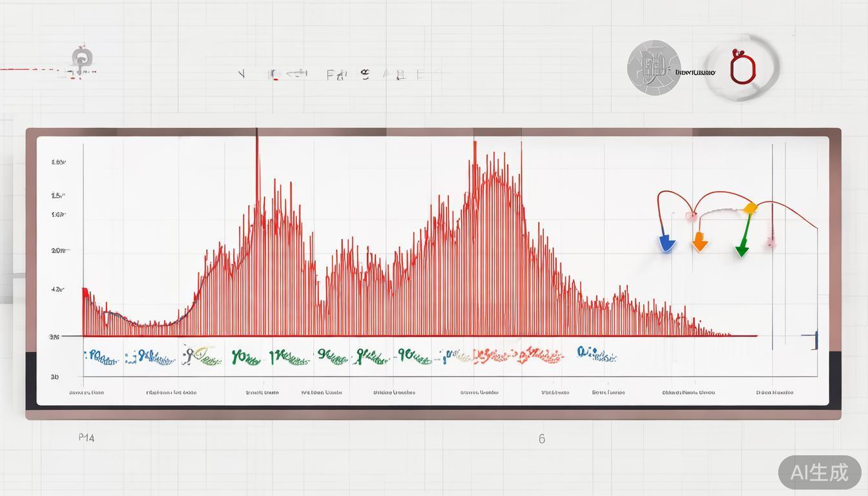Click the gray circular emblem icon
This screenshot has height=496, width=868.
(654, 68)
